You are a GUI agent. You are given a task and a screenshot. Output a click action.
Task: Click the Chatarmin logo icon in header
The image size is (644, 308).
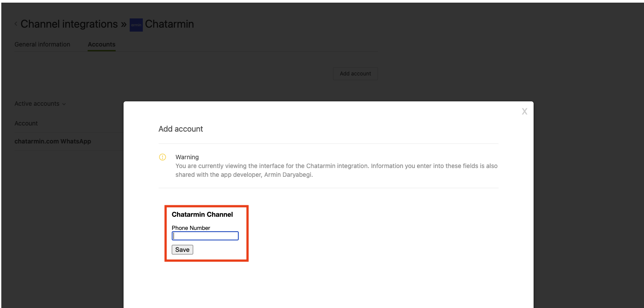tap(136, 25)
